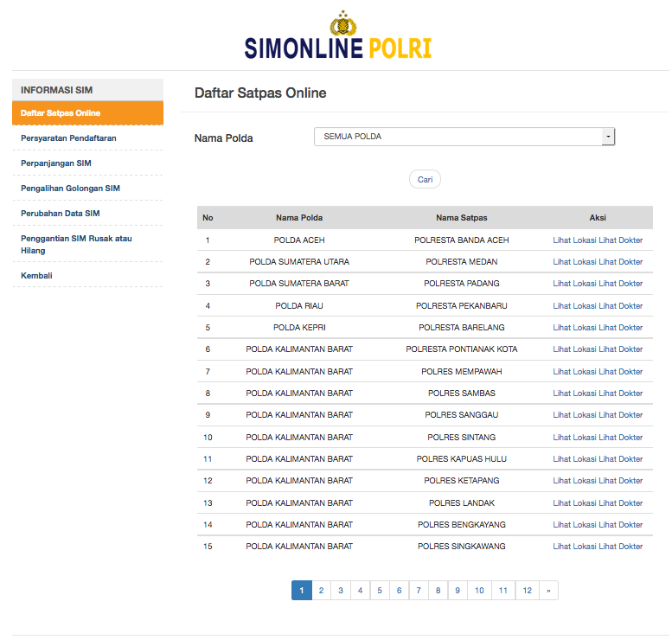
Task: Click the next pages » arrow
Action: click(x=548, y=591)
